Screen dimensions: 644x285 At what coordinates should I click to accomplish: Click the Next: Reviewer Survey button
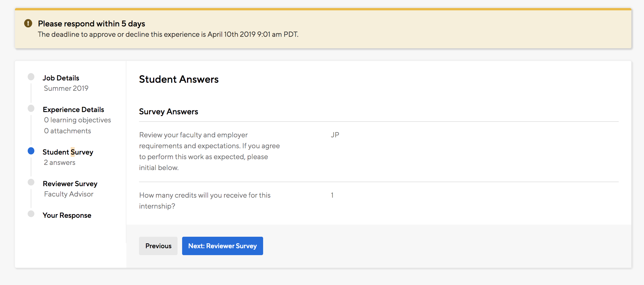222,246
